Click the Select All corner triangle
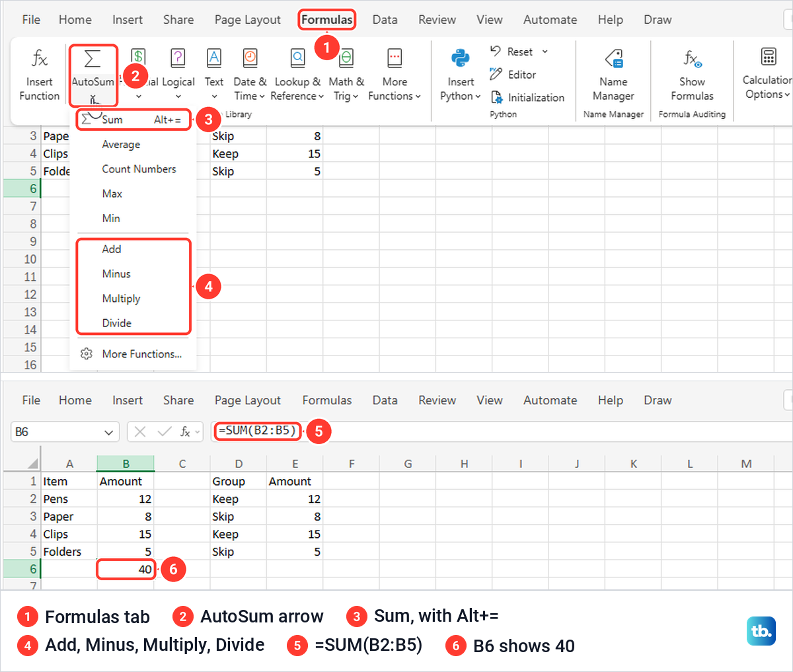This screenshot has height=672, width=793. pyautogui.click(x=32, y=463)
